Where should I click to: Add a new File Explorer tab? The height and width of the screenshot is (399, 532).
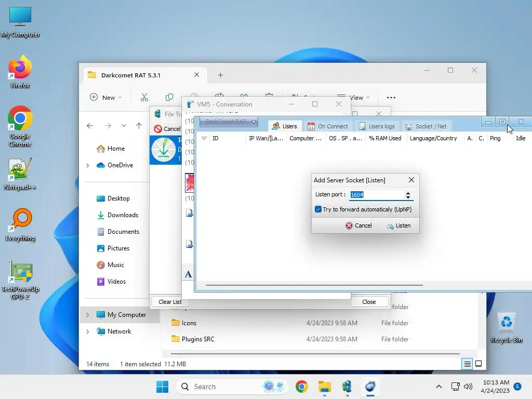[220, 75]
